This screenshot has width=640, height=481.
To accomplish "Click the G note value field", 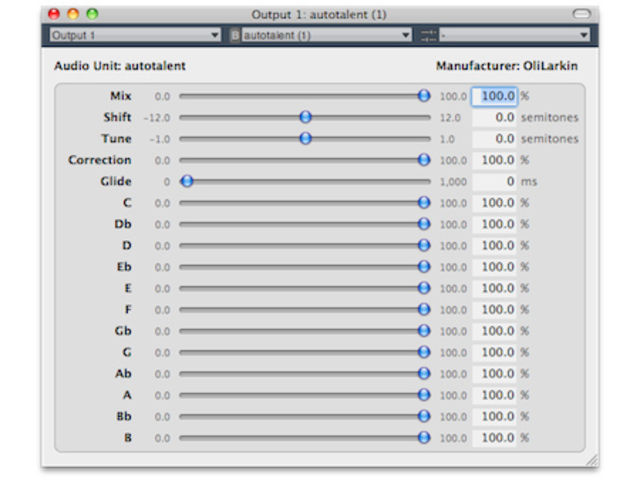I will pyautogui.click(x=494, y=352).
